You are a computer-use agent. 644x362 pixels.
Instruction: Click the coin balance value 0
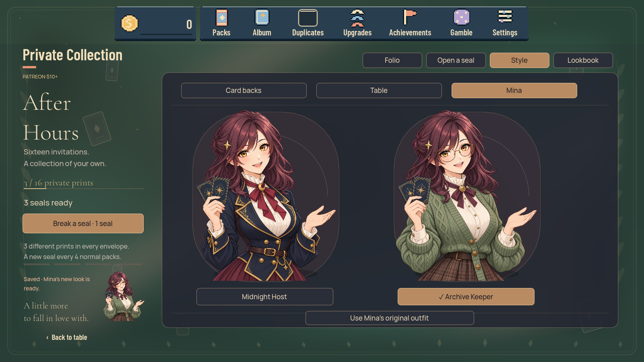[189, 25]
